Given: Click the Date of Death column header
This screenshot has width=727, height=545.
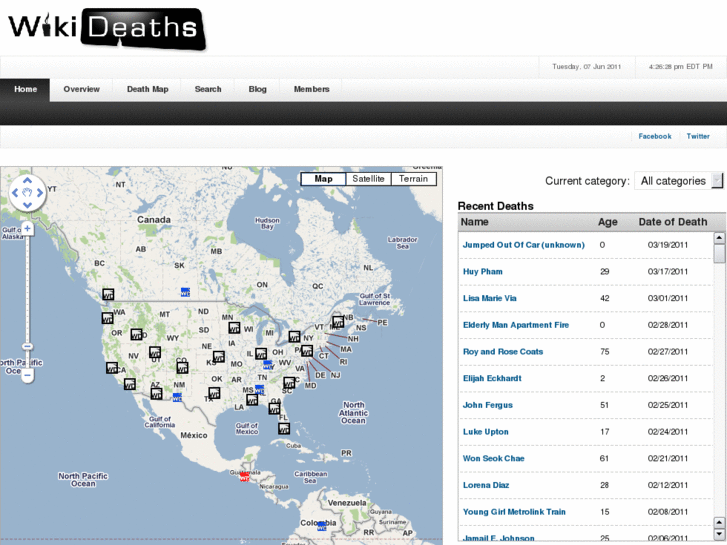Looking at the screenshot, I should (x=673, y=222).
